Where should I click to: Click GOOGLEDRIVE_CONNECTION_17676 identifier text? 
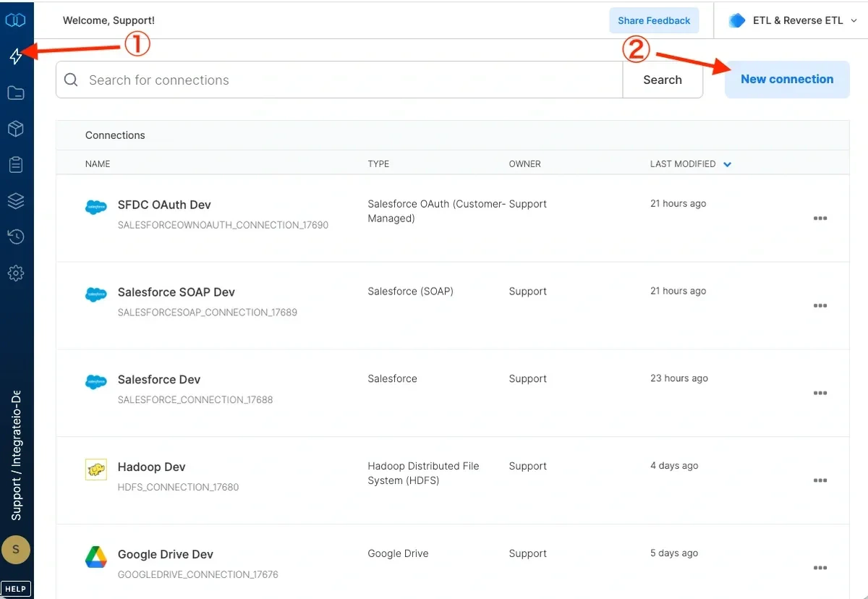[197, 575]
